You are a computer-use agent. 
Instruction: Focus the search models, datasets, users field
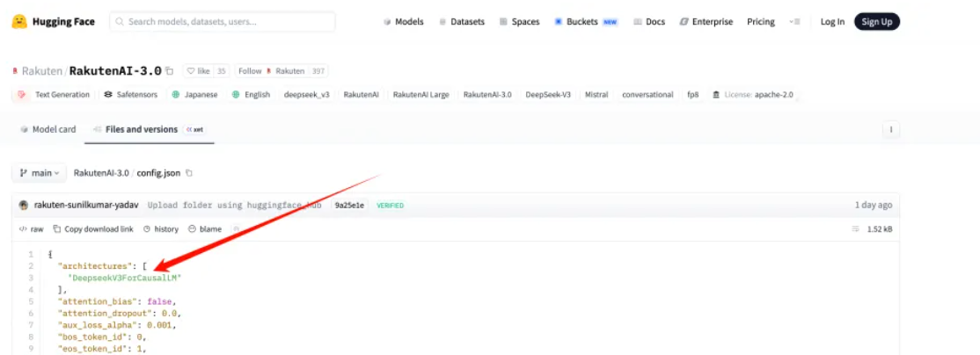223,22
